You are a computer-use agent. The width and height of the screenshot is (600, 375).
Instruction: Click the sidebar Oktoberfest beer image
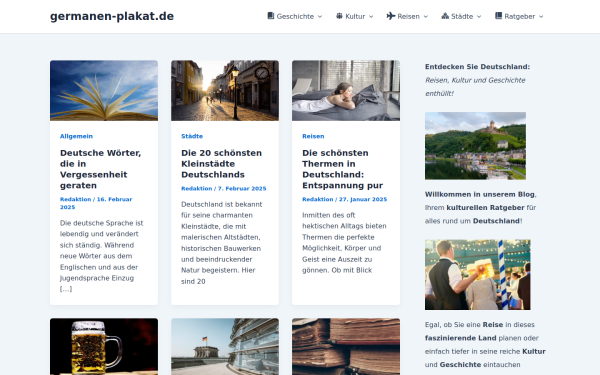pyautogui.click(x=478, y=275)
